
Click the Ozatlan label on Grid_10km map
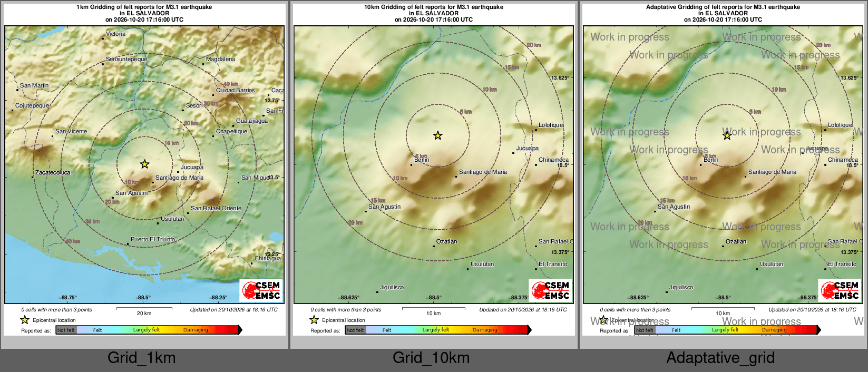[x=447, y=241]
